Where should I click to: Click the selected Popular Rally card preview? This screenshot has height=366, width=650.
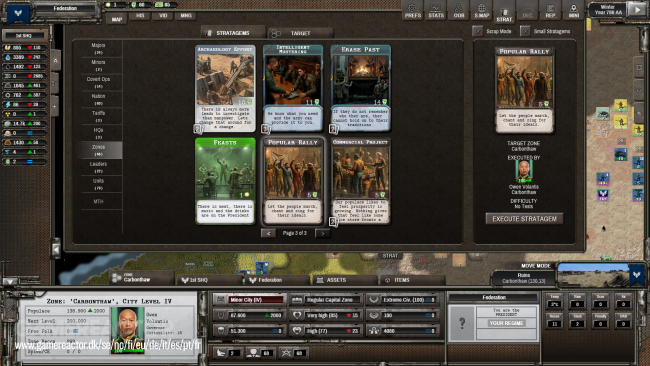[524, 90]
